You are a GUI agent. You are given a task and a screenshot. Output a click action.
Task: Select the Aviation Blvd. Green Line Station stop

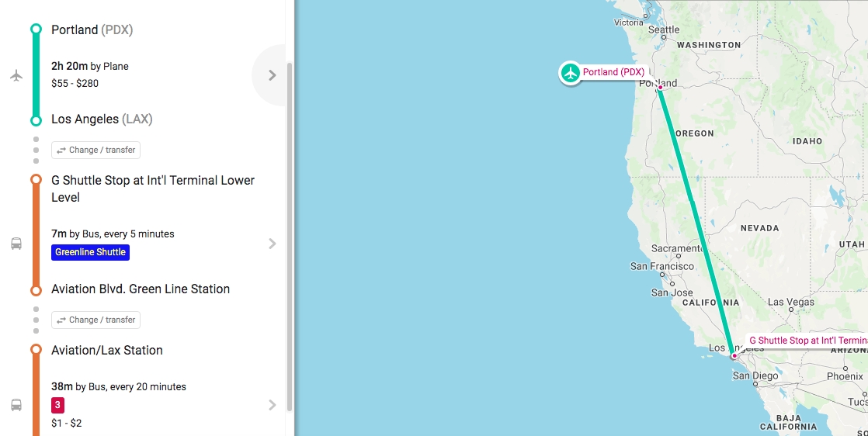[x=141, y=289]
